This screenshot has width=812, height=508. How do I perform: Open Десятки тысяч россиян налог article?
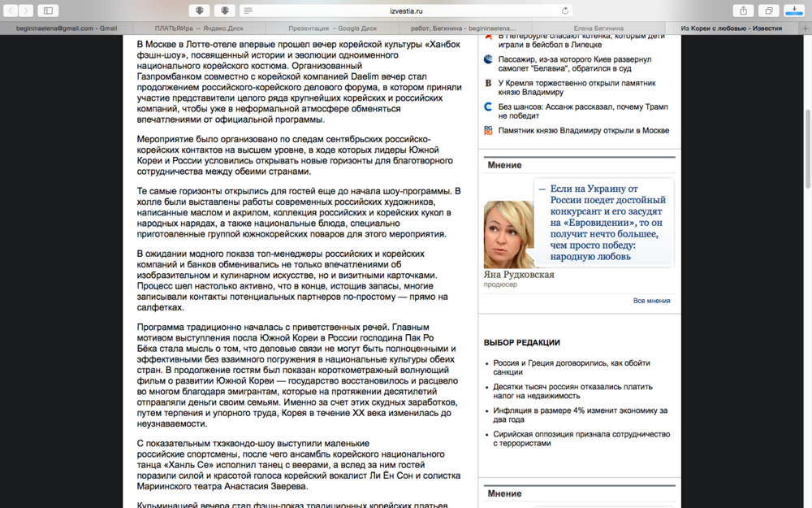(572, 392)
